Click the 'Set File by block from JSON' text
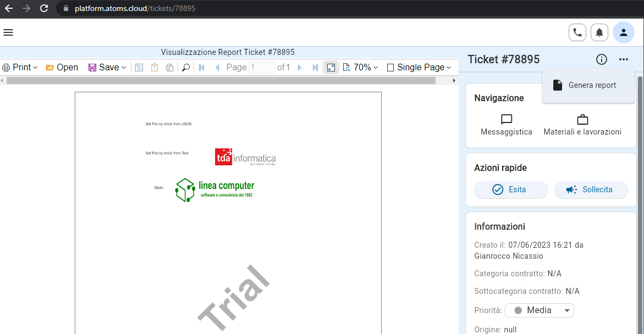 coord(168,124)
